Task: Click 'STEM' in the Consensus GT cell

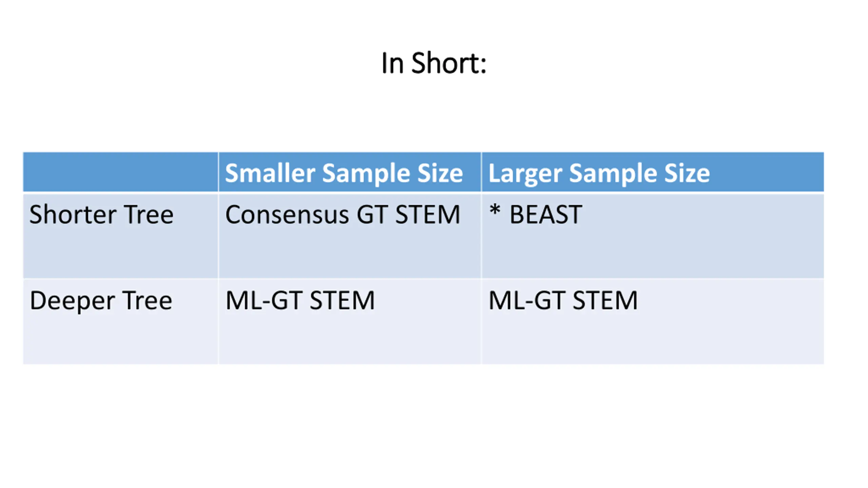Action: pos(428,215)
